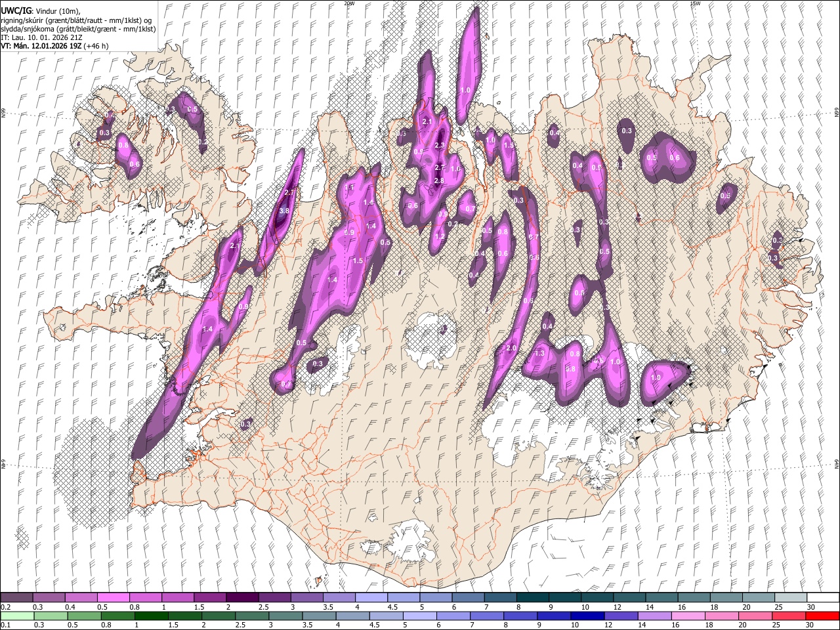
Task: Select the 10 dark blue swatch in the lower legend row
Action: pos(587,616)
